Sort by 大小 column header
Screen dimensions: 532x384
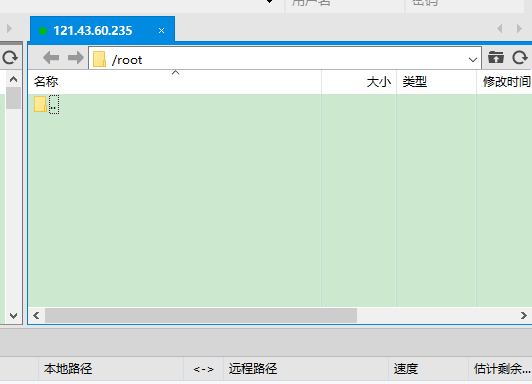(x=359, y=82)
